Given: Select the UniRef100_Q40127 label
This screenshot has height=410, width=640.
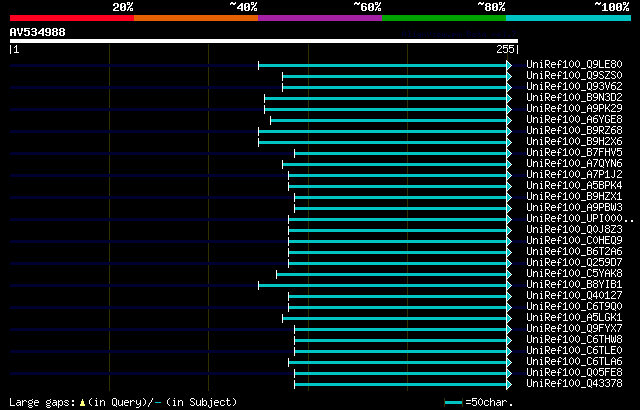Looking at the screenshot, I should tap(574, 296).
